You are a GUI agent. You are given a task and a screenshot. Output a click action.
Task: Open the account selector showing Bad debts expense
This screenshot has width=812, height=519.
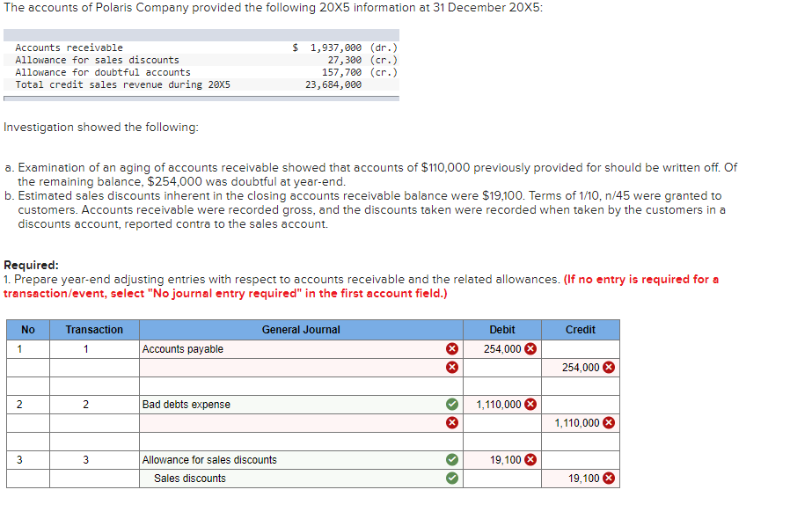(290, 404)
